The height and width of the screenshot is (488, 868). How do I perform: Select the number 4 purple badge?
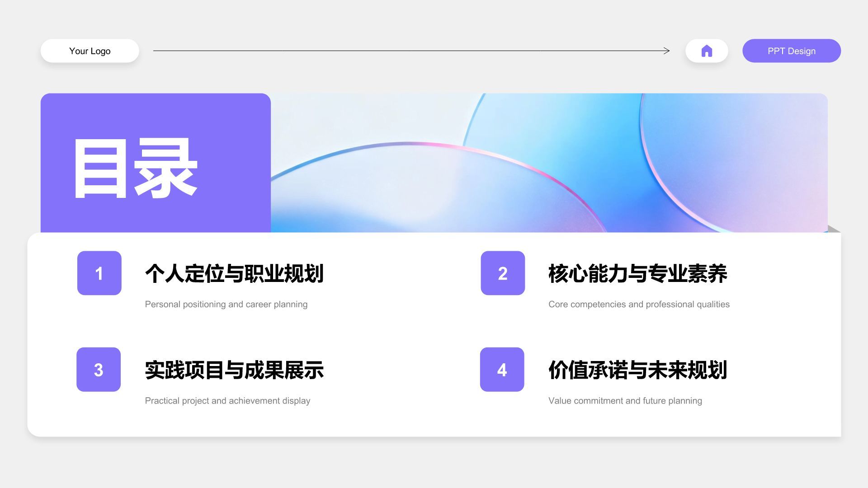click(x=502, y=370)
